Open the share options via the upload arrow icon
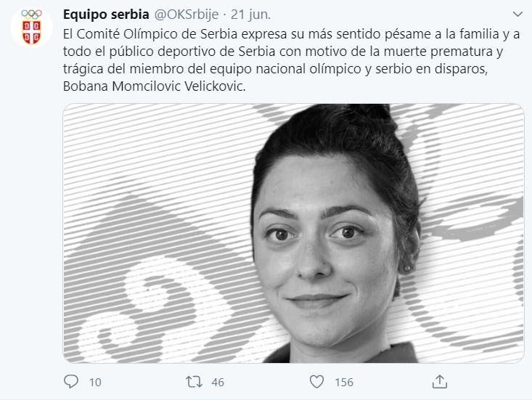The image size is (532, 400). [439, 381]
